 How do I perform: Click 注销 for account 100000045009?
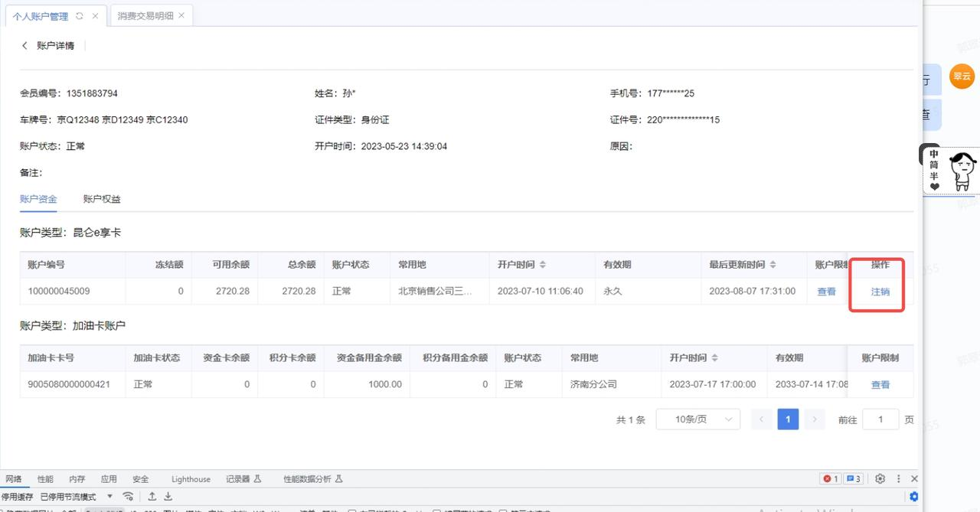pyautogui.click(x=880, y=292)
